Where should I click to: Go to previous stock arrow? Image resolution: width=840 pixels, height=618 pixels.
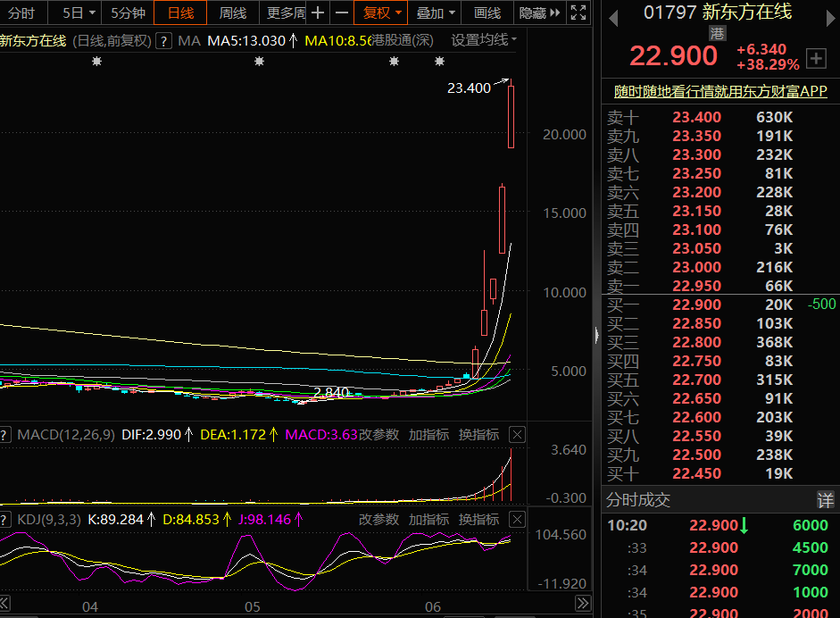(614, 20)
